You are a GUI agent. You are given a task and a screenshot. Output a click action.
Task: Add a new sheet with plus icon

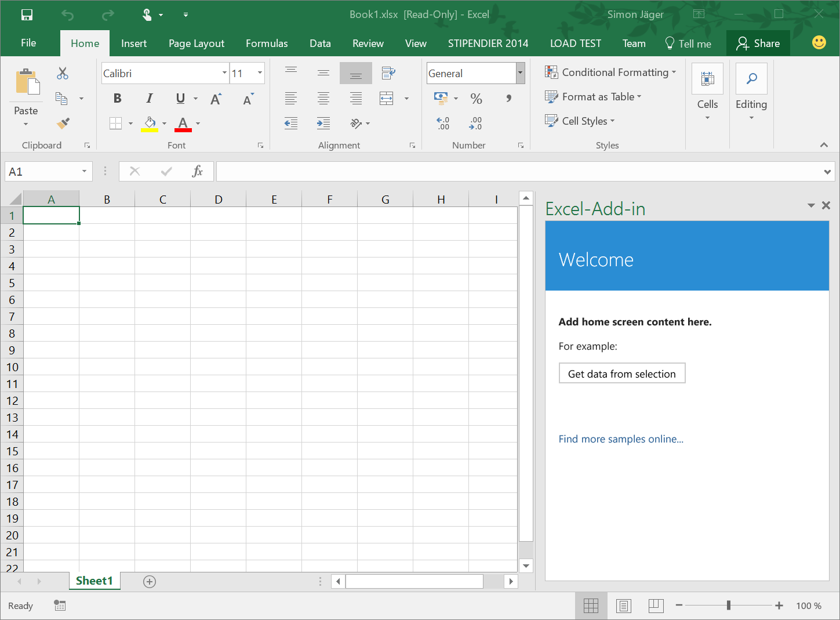click(x=150, y=581)
